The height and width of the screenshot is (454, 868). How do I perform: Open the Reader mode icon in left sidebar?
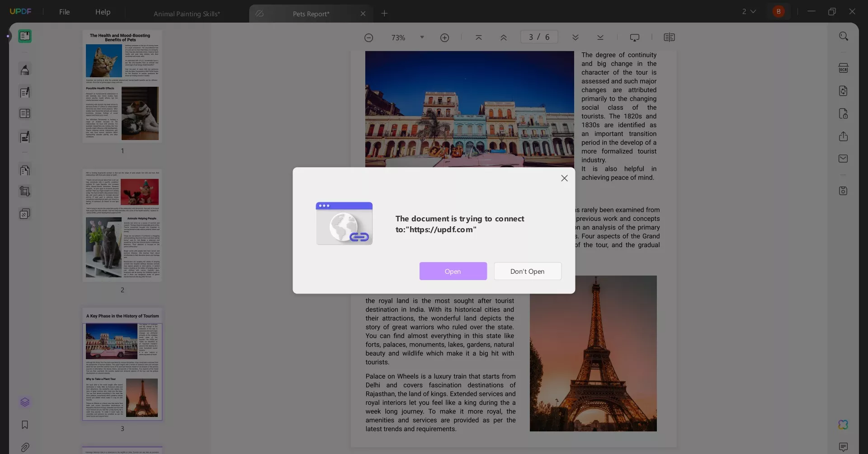coord(25,36)
